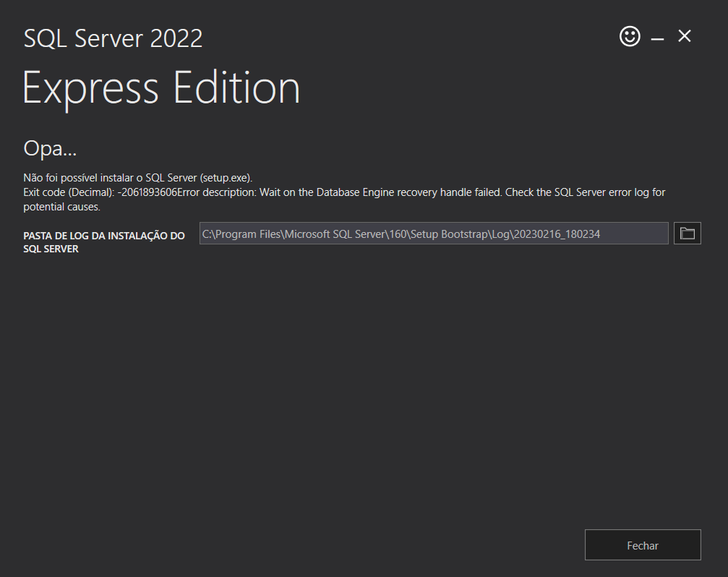Click the Fechar button

coord(643,545)
